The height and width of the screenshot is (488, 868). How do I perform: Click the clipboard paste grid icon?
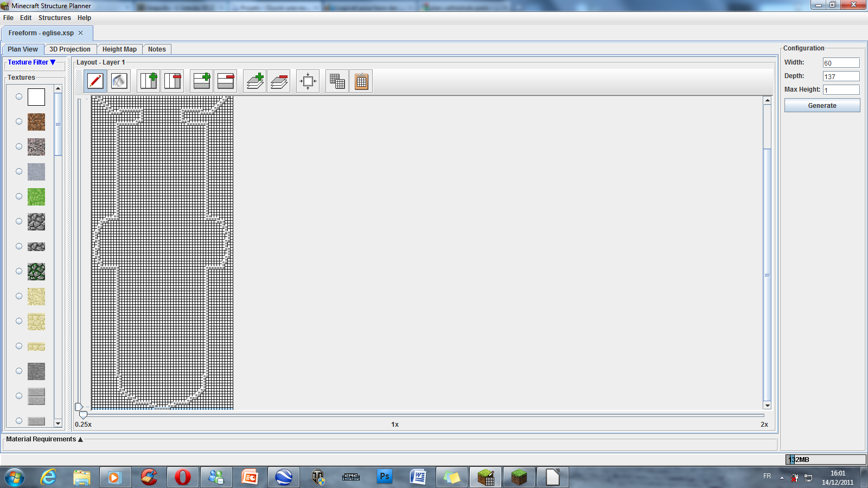pos(361,81)
